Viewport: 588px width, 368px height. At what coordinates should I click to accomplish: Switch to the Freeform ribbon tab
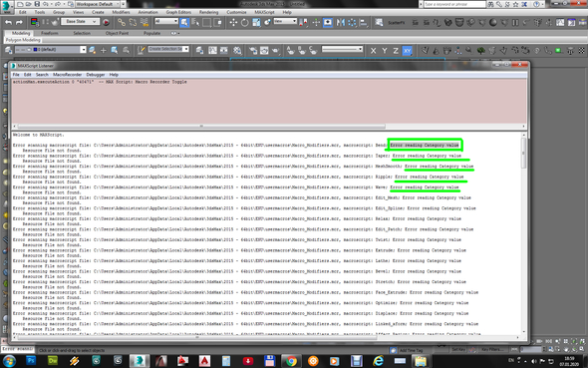tap(50, 33)
